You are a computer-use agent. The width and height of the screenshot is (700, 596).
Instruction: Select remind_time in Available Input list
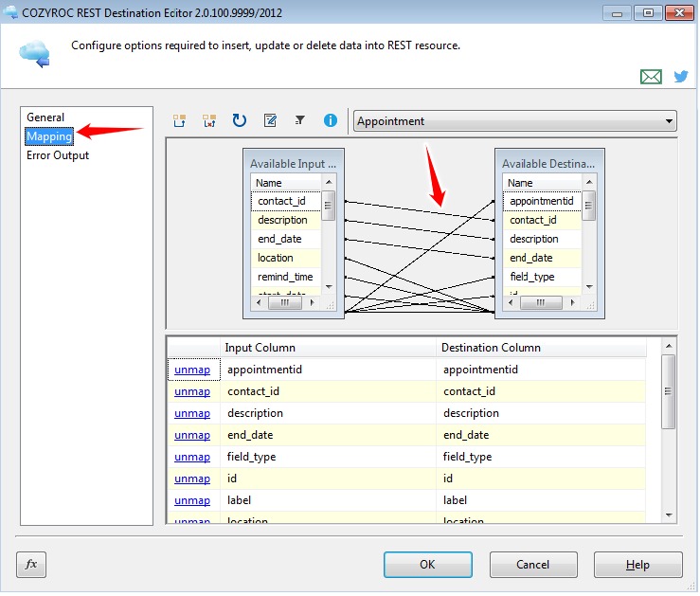(x=286, y=278)
